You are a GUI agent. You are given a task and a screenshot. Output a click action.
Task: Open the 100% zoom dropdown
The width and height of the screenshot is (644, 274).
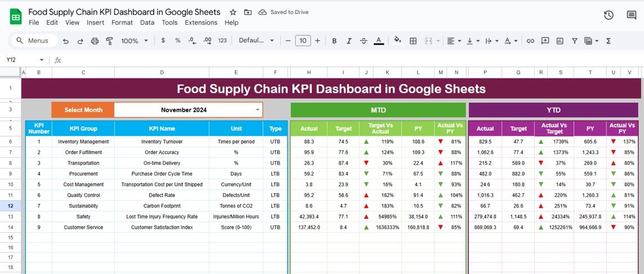(x=135, y=41)
